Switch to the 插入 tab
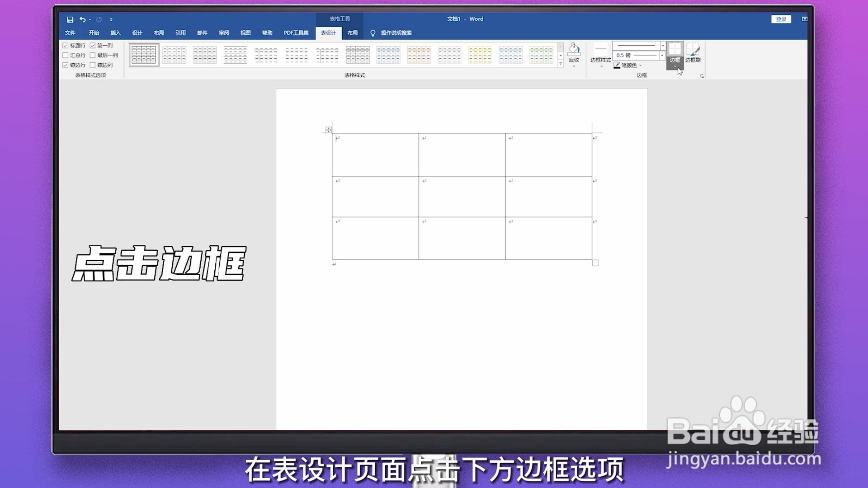This screenshot has height=488, width=868. click(115, 33)
